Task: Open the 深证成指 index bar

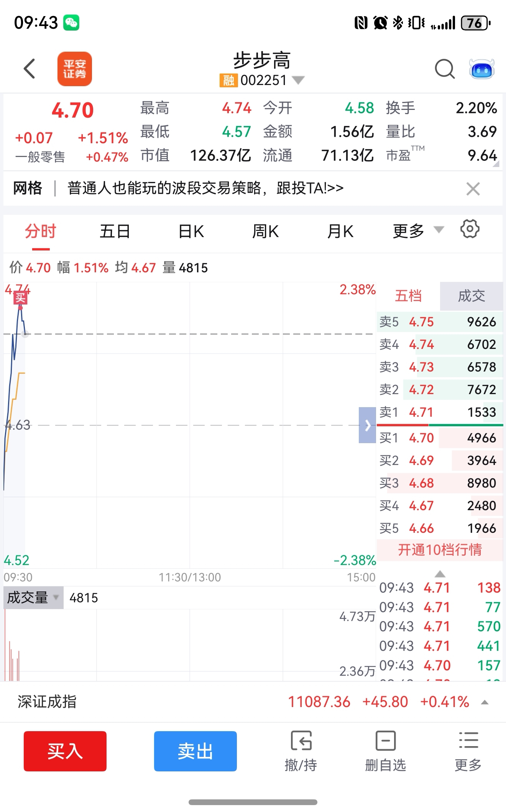Action: (253, 702)
